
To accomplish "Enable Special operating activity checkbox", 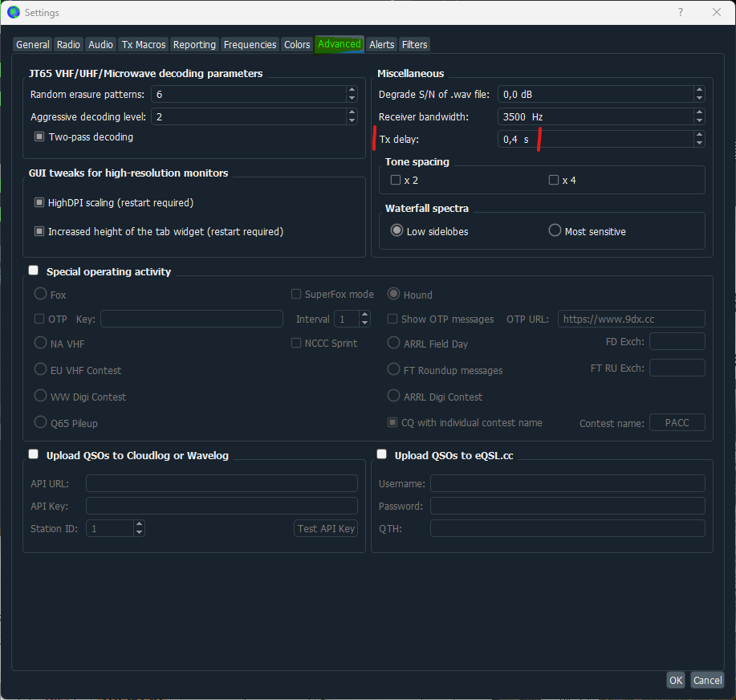I will pyautogui.click(x=34, y=271).
